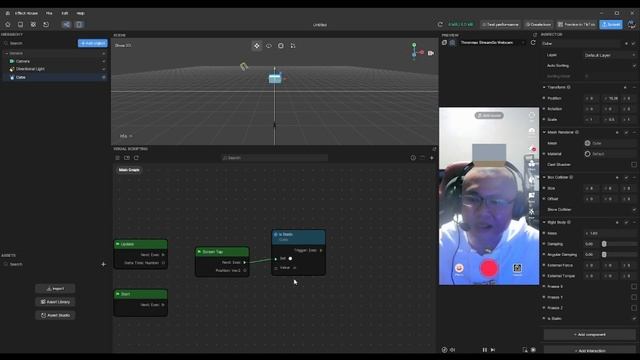
Task: Open the Help menu
Action: (80, 13)
